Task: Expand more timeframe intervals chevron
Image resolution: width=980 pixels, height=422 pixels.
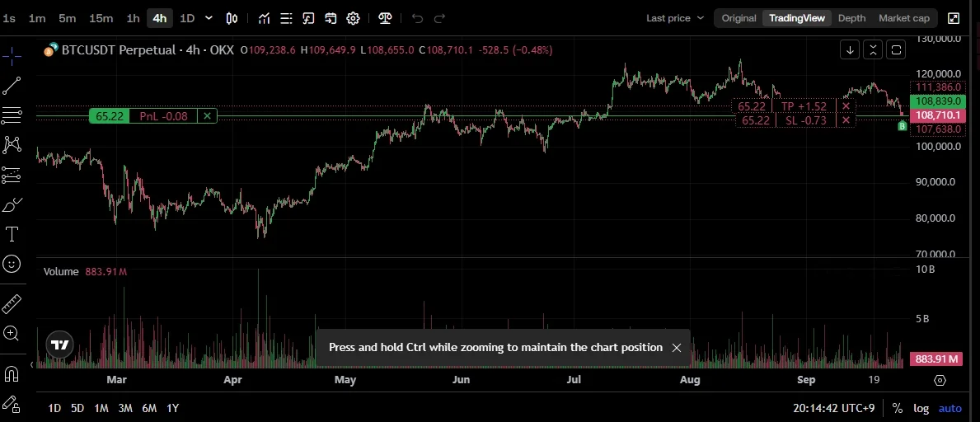Action: [209, 18]
